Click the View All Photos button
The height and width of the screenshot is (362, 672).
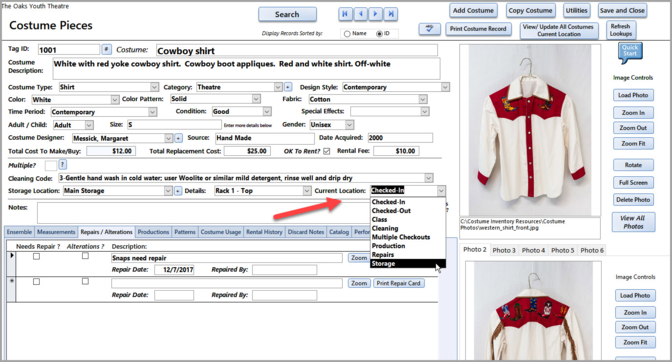click(x=633, y=222)
